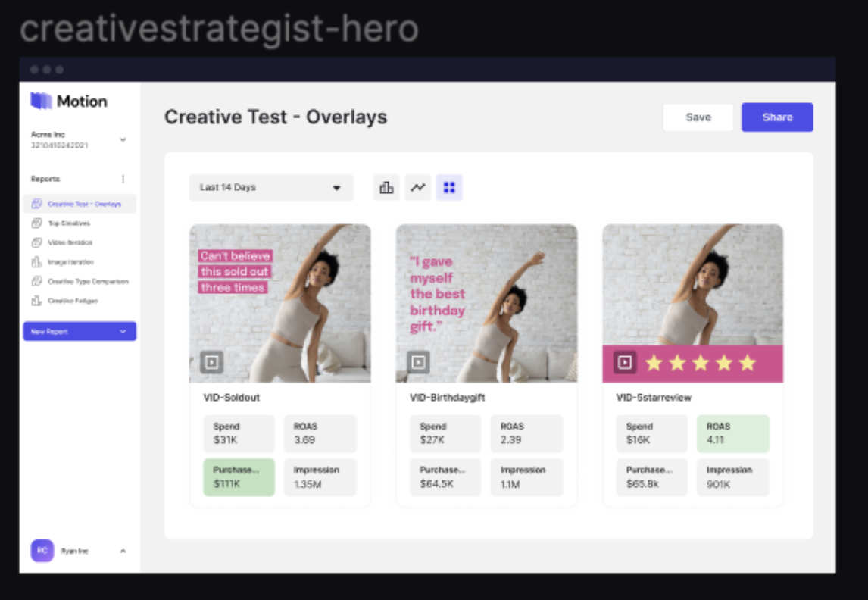
Task: Open the New Report dropdown button
Action: (80, 332)
